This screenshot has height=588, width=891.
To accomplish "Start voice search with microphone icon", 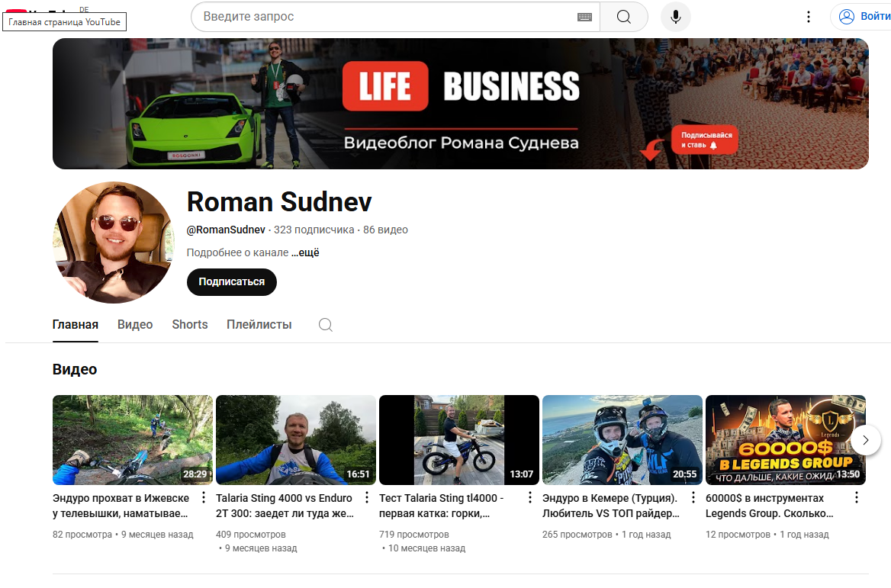I will click(x=676, y=17).
